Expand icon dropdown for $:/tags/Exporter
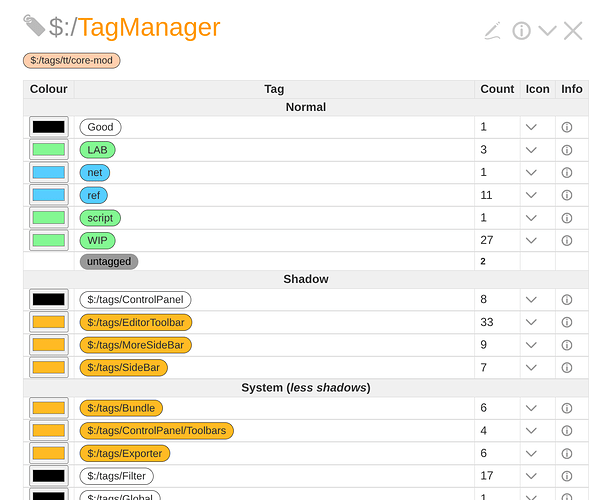604x500 pixels. [531, 454]
